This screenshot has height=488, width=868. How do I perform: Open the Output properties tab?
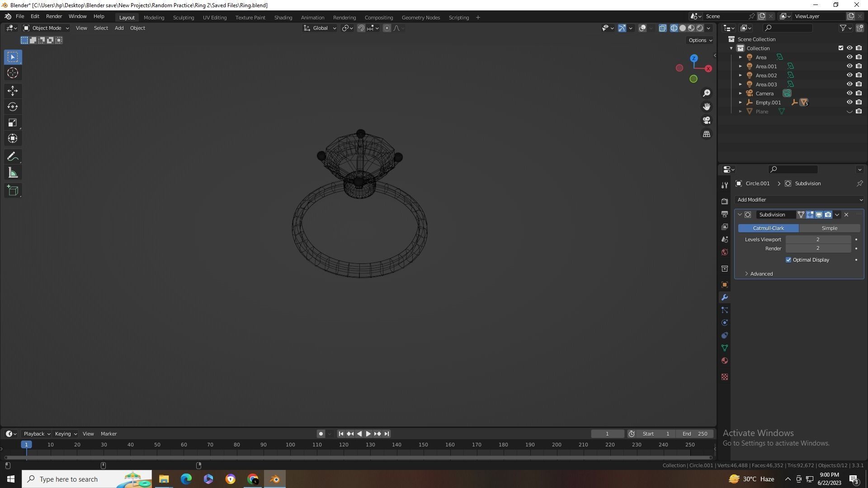point(725,214)
